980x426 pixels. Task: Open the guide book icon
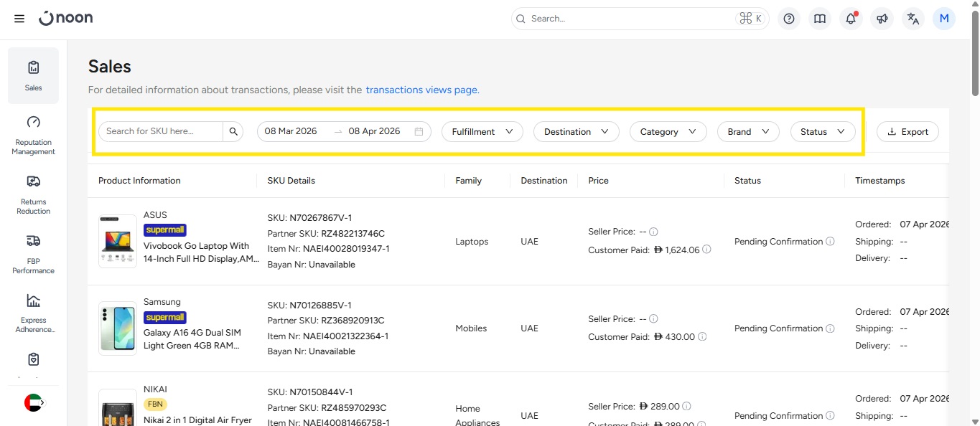819,19
